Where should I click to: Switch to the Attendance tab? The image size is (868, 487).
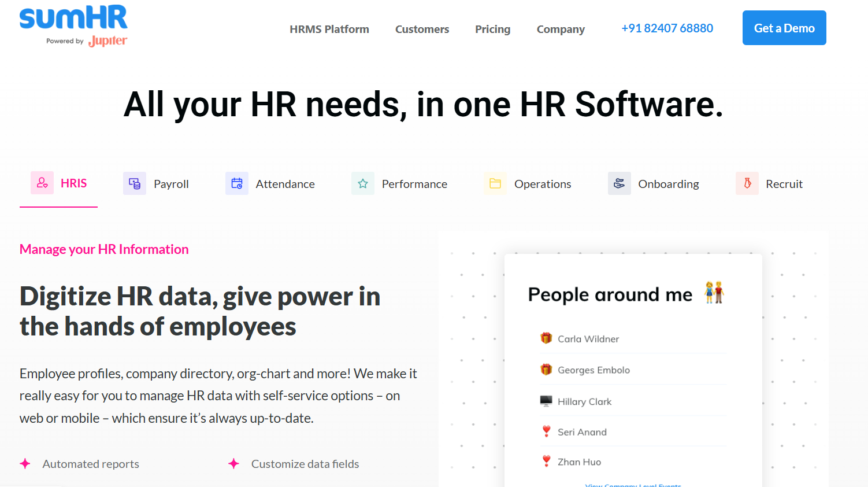pos(270,184)
